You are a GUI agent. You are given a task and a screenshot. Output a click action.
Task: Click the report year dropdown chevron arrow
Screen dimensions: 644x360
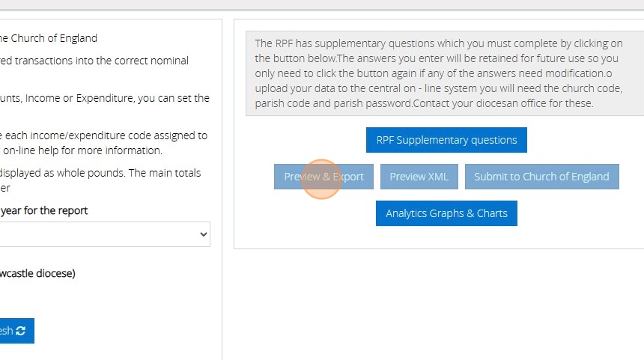click(x=204, y=234)
